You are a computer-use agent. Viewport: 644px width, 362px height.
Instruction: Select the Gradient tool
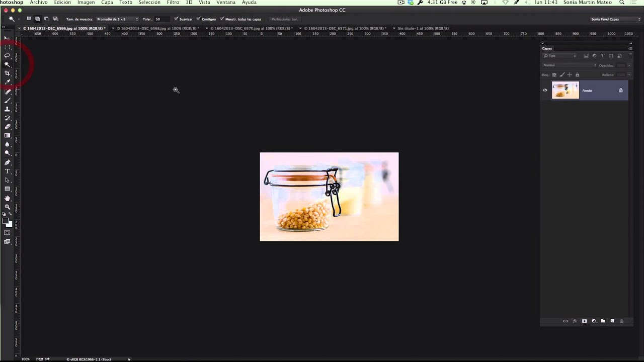pos(7,136)
